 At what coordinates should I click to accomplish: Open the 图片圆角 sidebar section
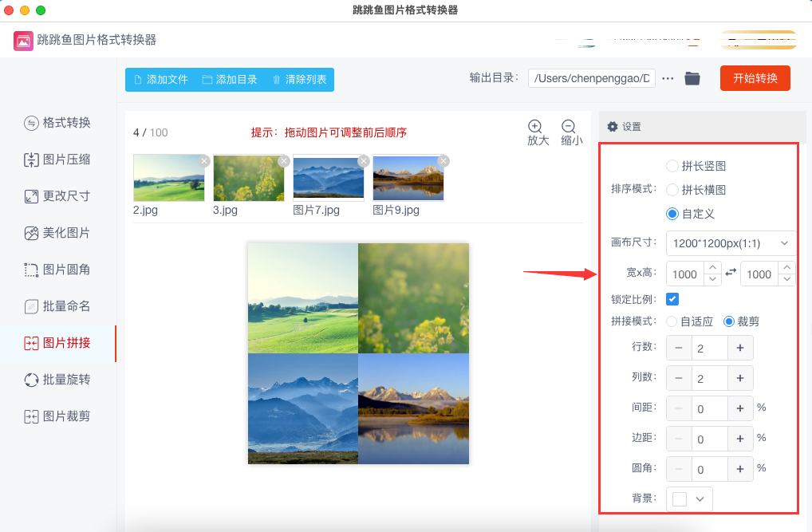coord(57,270)
